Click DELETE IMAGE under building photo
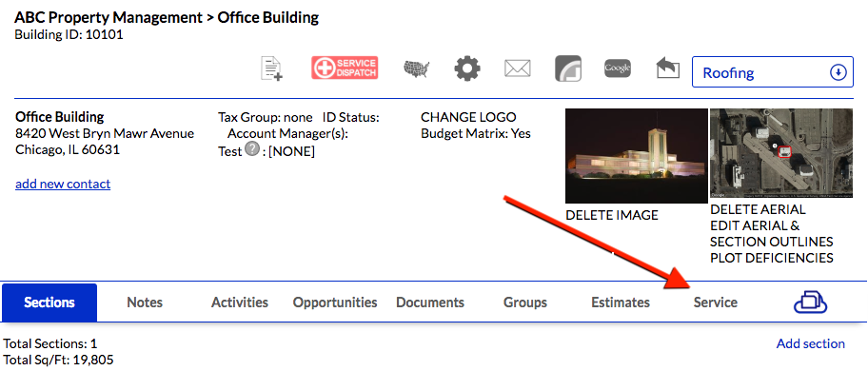 [x=612, y=215]
